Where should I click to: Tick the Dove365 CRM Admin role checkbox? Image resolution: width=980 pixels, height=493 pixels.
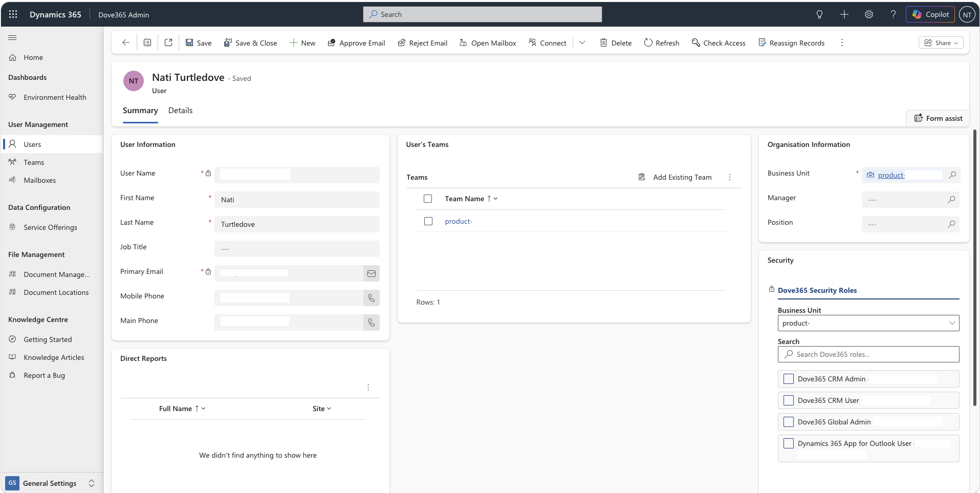tap(789, 379)
